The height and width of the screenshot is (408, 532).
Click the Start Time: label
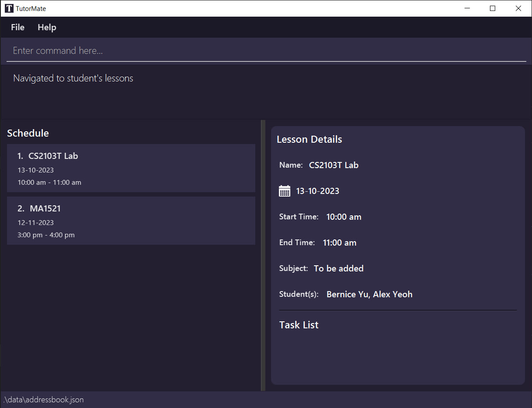tap(299, 217)
